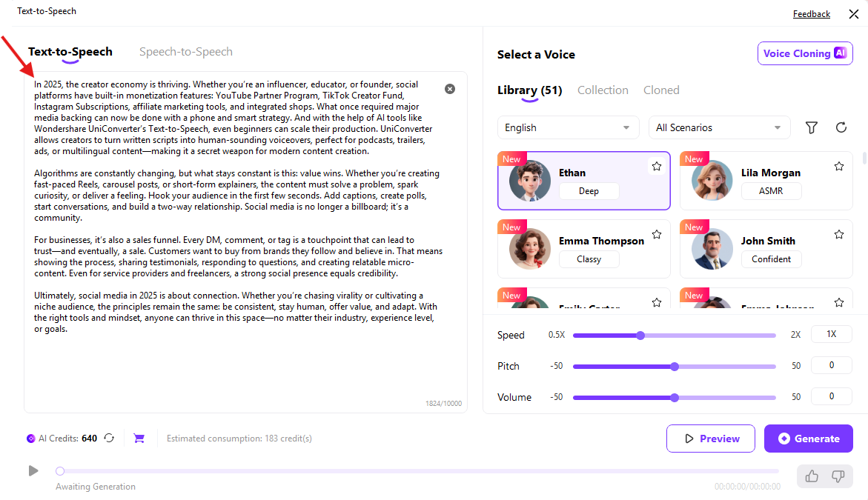Close the Text-to-Speech window
The width and height of the screenshot is (868, 500).
(854, 14)
